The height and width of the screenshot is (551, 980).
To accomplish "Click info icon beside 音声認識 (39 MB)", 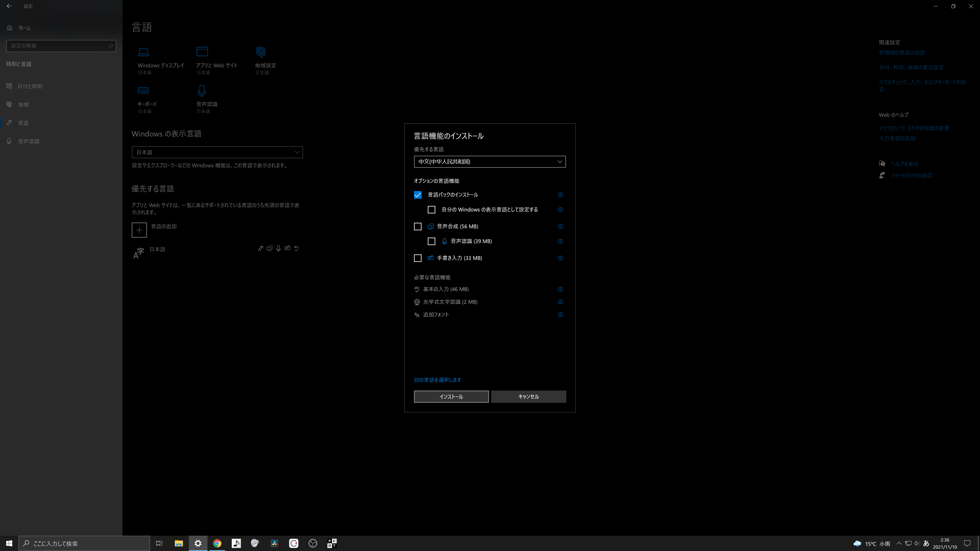I will (x=560, y=241).
